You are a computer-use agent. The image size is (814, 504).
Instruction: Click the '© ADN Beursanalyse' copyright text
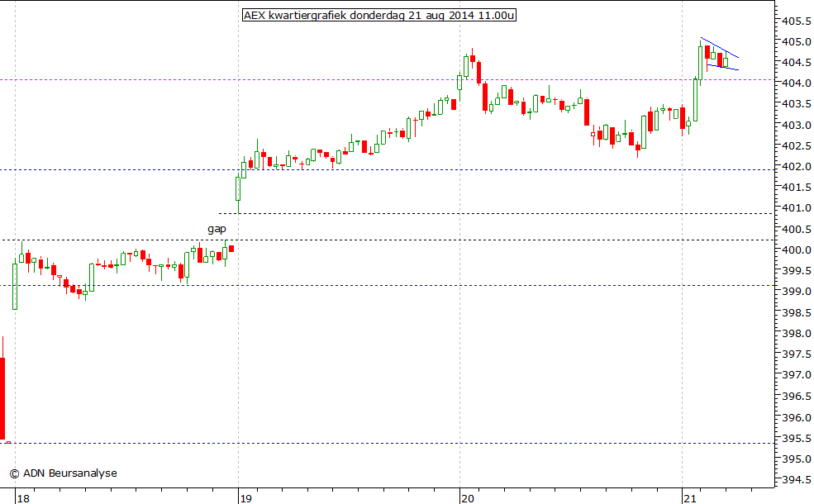coord(63,473)
